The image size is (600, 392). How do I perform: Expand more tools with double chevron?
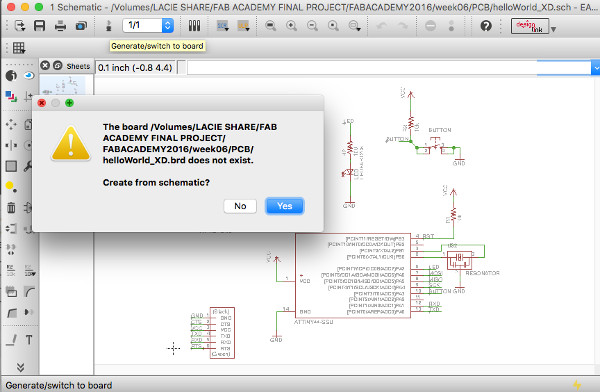click(20, 368)
